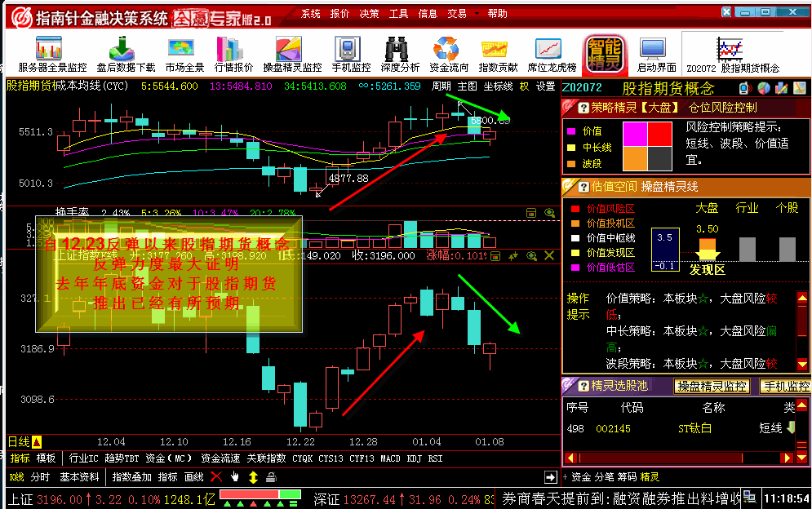Open the 服务器全景监控 toolbar icon
This screenshot has width=812, height=509.
(x=52, y=54)
